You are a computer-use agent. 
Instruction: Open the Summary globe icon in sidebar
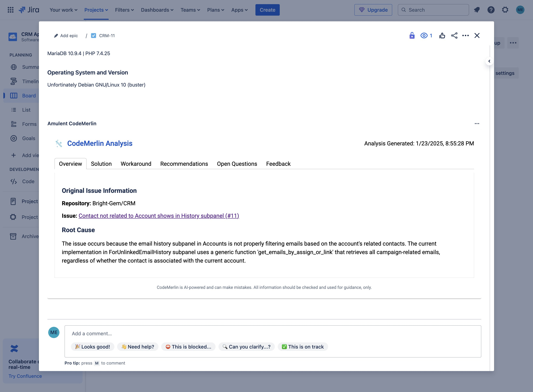click(14, 67)
